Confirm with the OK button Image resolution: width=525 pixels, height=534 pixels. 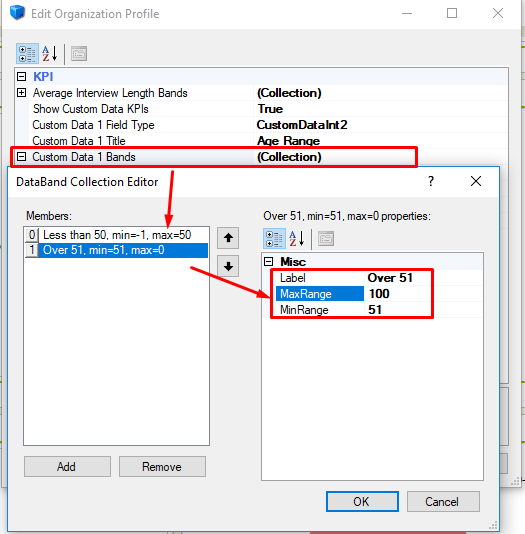(x=362, y=501)
